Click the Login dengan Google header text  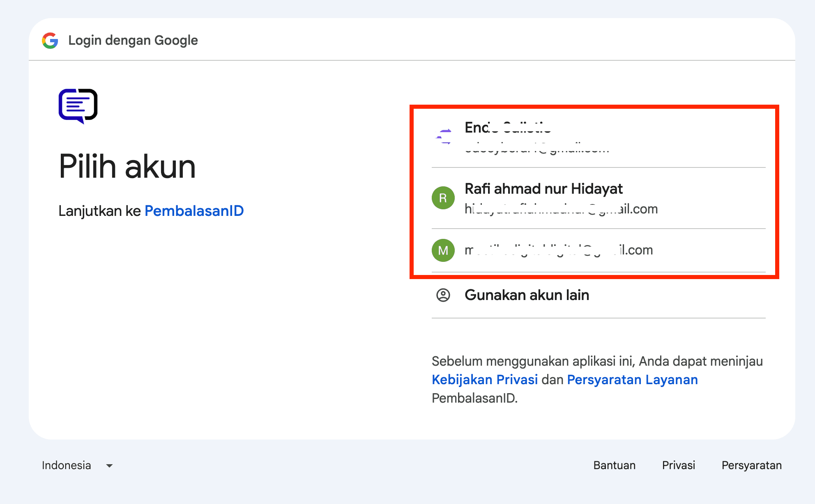point(133,41)
